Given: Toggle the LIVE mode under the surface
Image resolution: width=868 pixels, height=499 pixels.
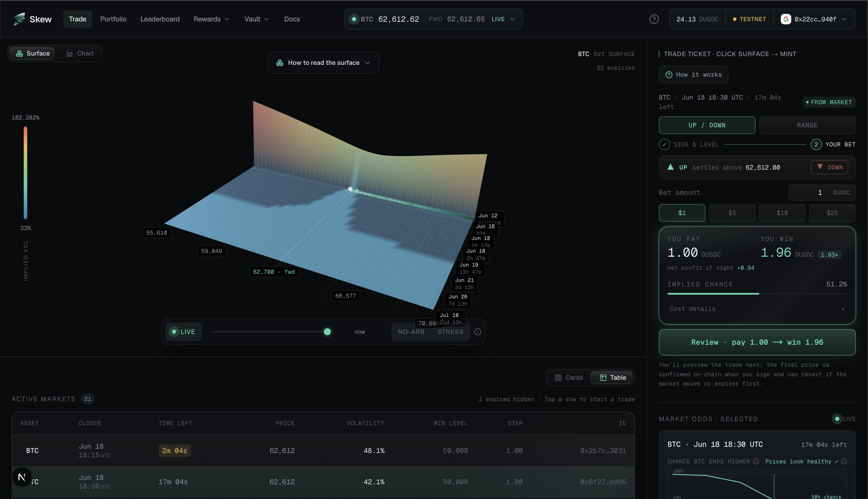Looking at the screenshot, I should click(x=183, y=332).
